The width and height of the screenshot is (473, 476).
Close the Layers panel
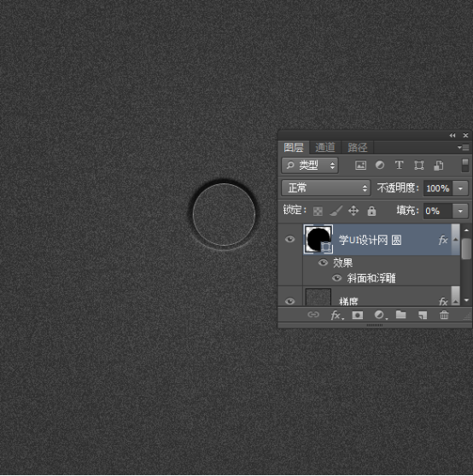(x=465, y=136)
